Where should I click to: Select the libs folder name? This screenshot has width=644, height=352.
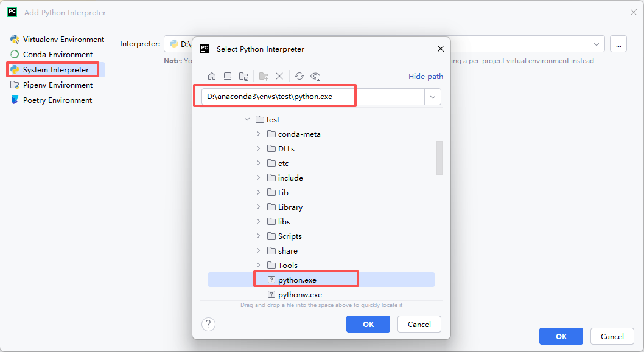[x=284, y=221]
